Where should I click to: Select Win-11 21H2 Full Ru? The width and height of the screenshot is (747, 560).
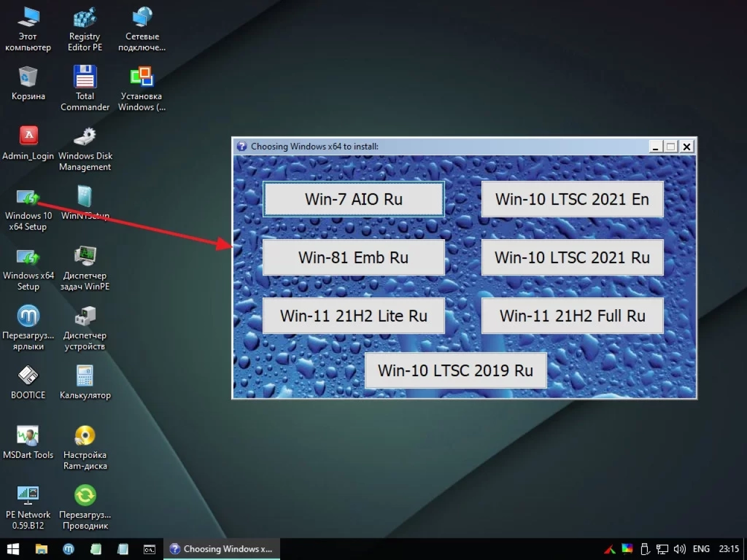(x=573, y=316)
